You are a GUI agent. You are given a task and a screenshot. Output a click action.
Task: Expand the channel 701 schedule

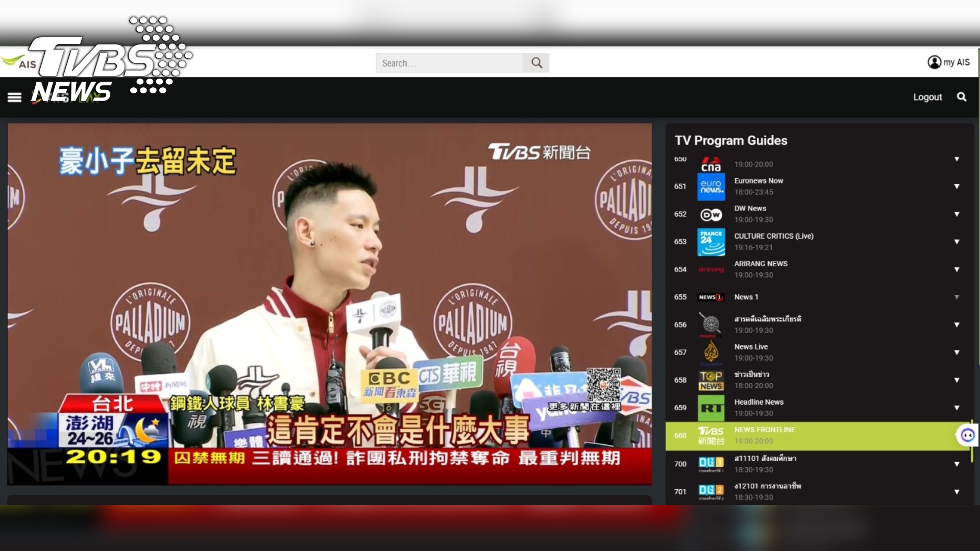[957, 492]
